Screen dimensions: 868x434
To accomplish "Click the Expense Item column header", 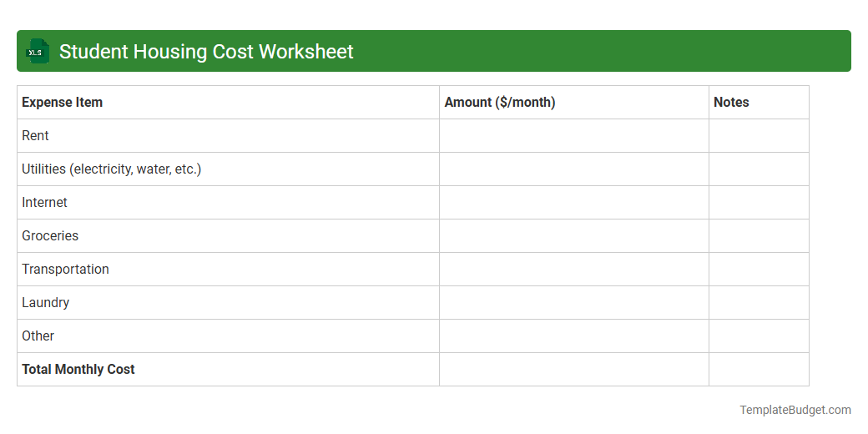I will 228,103.
